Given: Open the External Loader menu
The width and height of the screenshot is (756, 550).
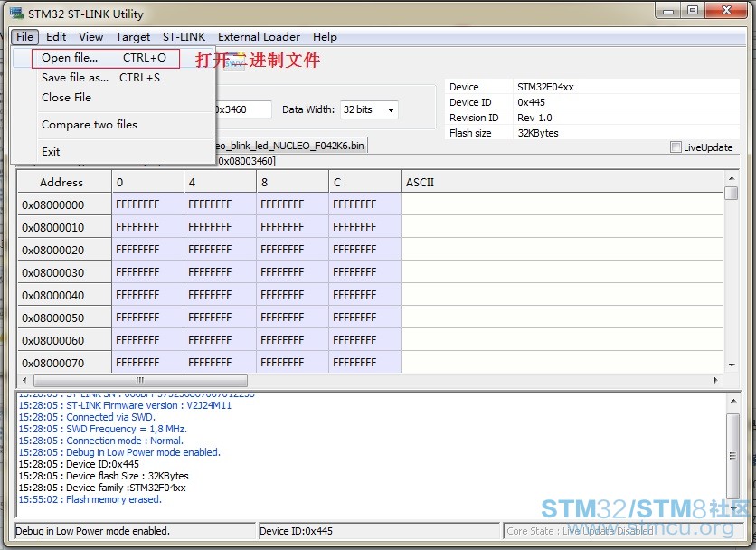Looking at the screenshot, I should [259, 37].
